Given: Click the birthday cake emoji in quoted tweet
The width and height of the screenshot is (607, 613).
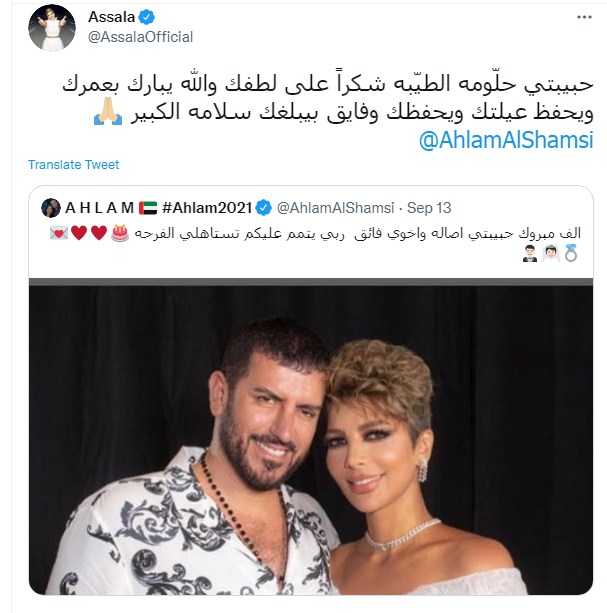Looking at the screenshot, I should (120, 233).
